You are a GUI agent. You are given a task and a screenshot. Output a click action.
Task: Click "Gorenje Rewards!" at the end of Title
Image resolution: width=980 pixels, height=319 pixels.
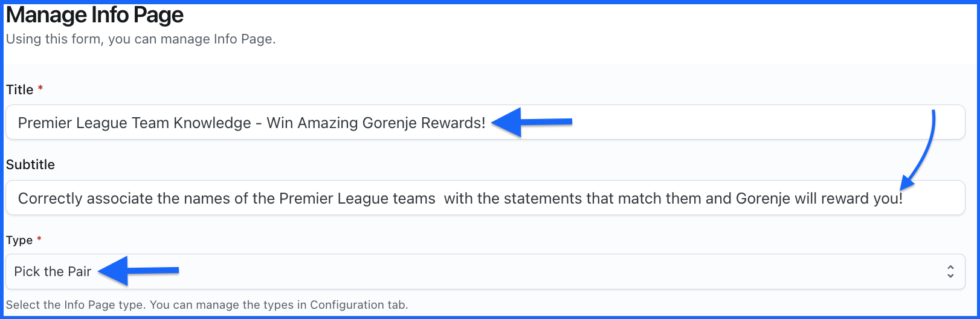424,123
